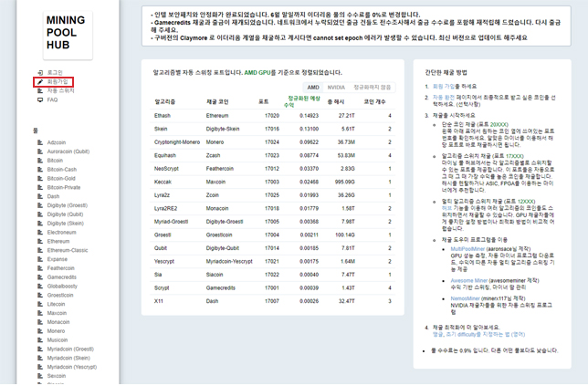The height and width of the screenshot is (386, 588).
Task: Open the Sexcoin pool link
Action: (57, 376)
